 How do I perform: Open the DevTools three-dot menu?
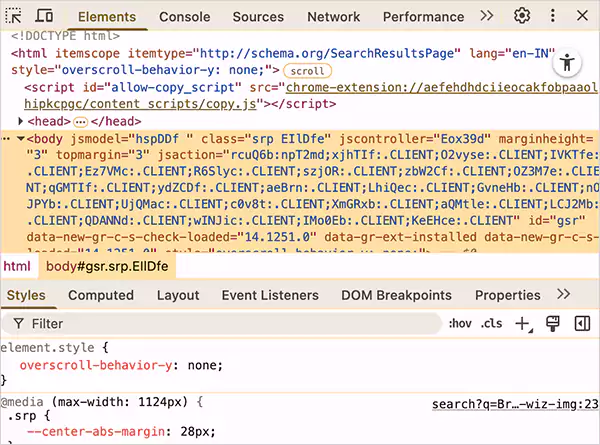tap(552, 16)
